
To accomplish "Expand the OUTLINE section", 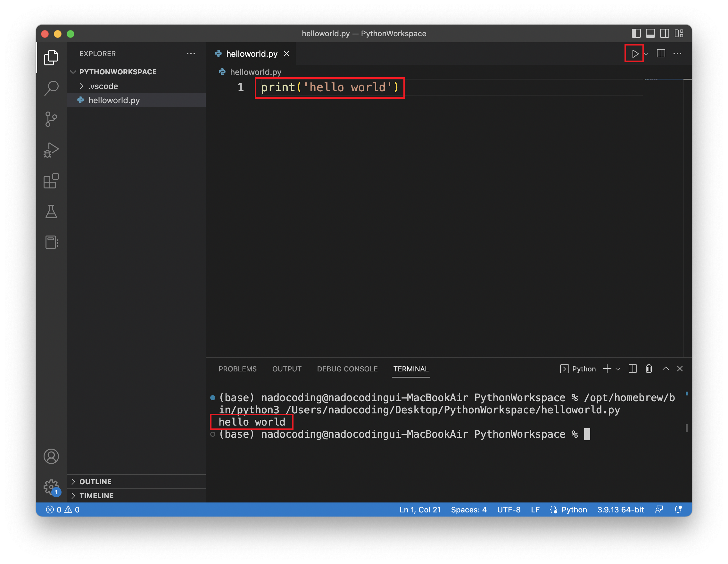I will (x=95, y=482).
